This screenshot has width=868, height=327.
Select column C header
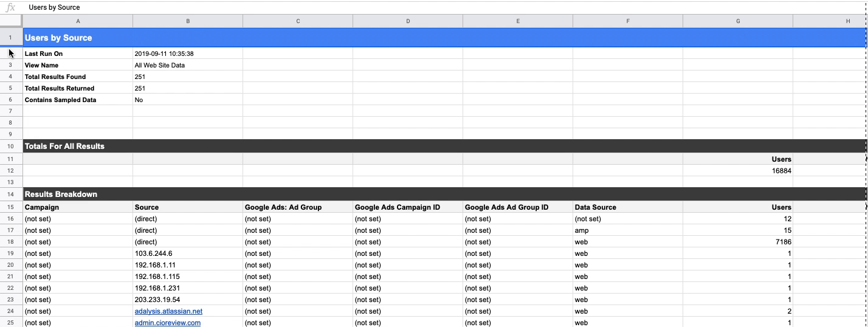point(298,21)
